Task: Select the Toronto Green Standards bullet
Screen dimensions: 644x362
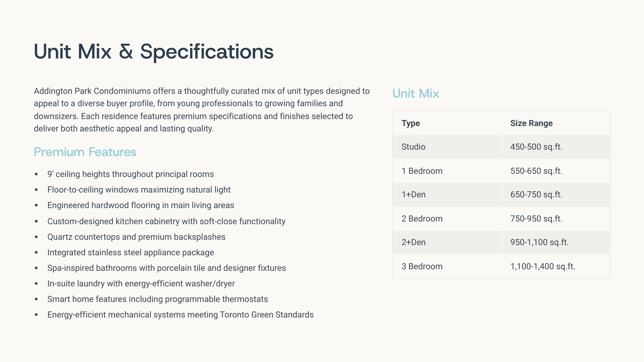Action: pyautogui.click(x=180, y=315)
